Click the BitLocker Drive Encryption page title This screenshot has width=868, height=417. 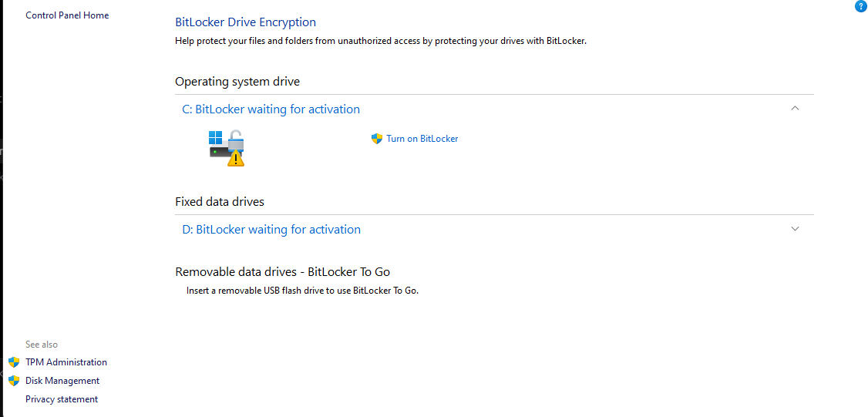click(245, 22)
